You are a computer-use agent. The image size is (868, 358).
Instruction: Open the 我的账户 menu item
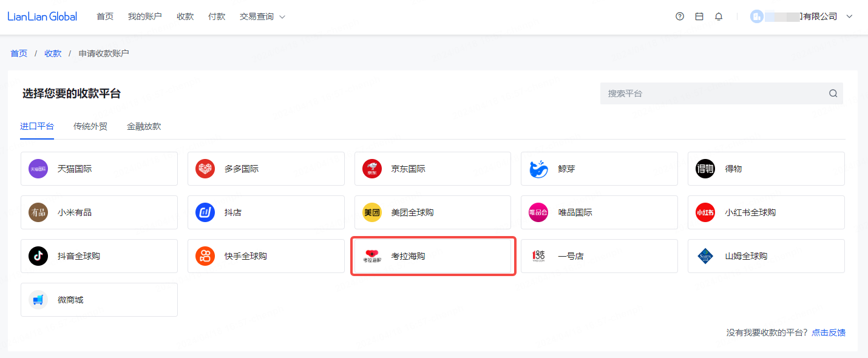145,16
